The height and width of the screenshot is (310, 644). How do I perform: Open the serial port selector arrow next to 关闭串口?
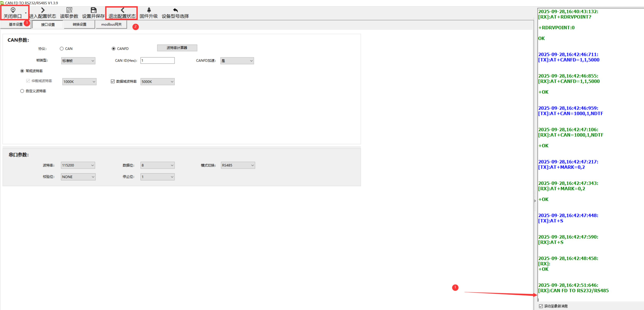(26, 13)
